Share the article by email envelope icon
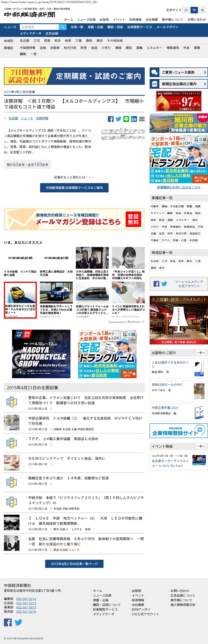Screen dimensions: 208x644 click(142, 119)
